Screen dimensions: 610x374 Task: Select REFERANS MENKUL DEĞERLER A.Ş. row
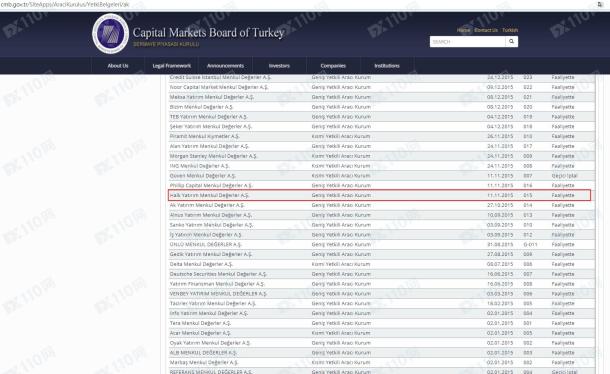tap(382, 371)
